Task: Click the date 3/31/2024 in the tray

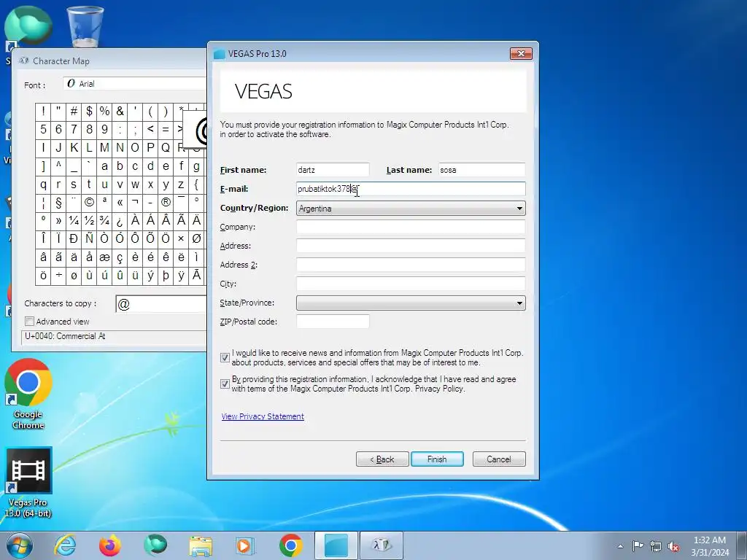Action: pos(710,553)
